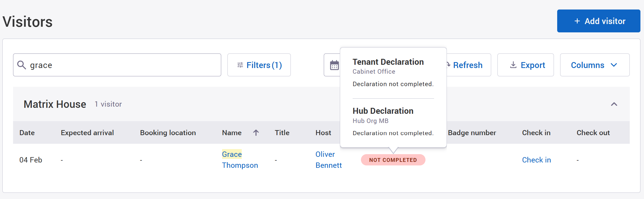This screenshot has width=644, height=199.
Task: Collapse the Matrix House section chevron
Action: [x=614, y=104]
